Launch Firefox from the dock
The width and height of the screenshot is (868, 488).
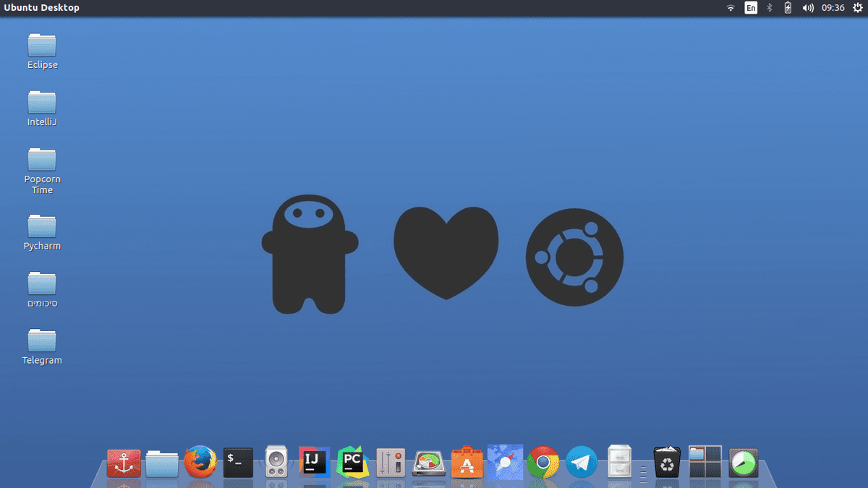[200, 463]
